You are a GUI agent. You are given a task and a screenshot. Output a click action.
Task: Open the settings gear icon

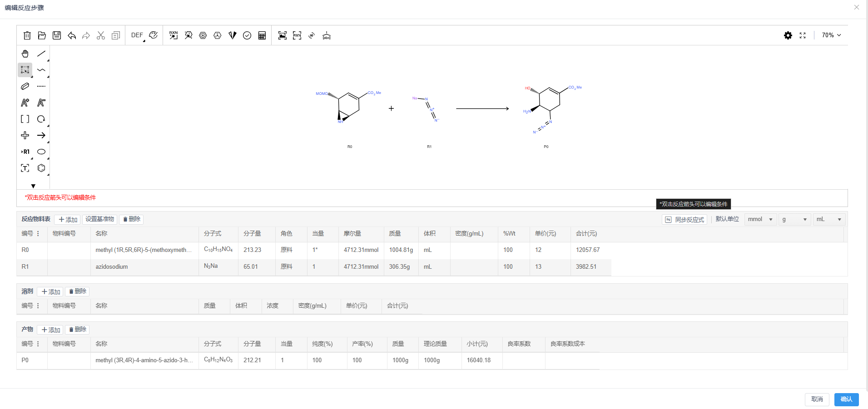(x=788, y=35)
